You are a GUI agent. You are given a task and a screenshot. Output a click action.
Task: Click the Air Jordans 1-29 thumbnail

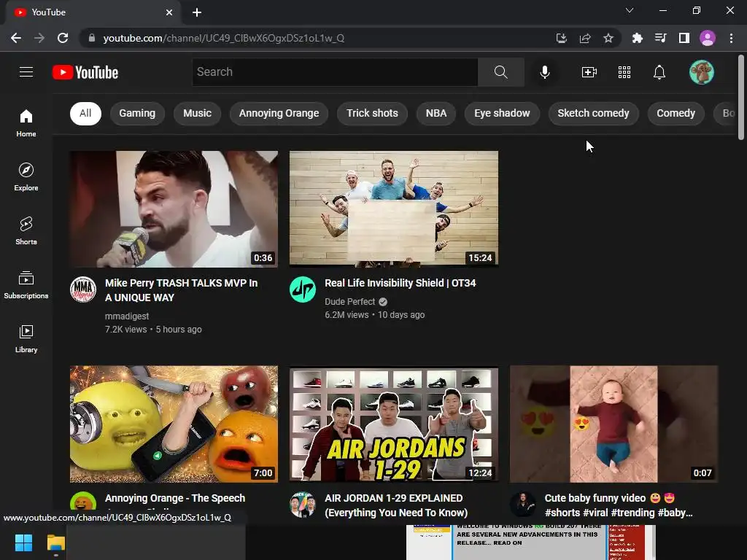pos(394,424)
